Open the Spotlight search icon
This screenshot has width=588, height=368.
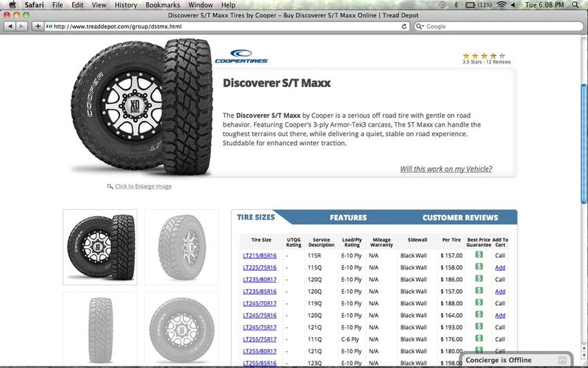coord(576,5)
